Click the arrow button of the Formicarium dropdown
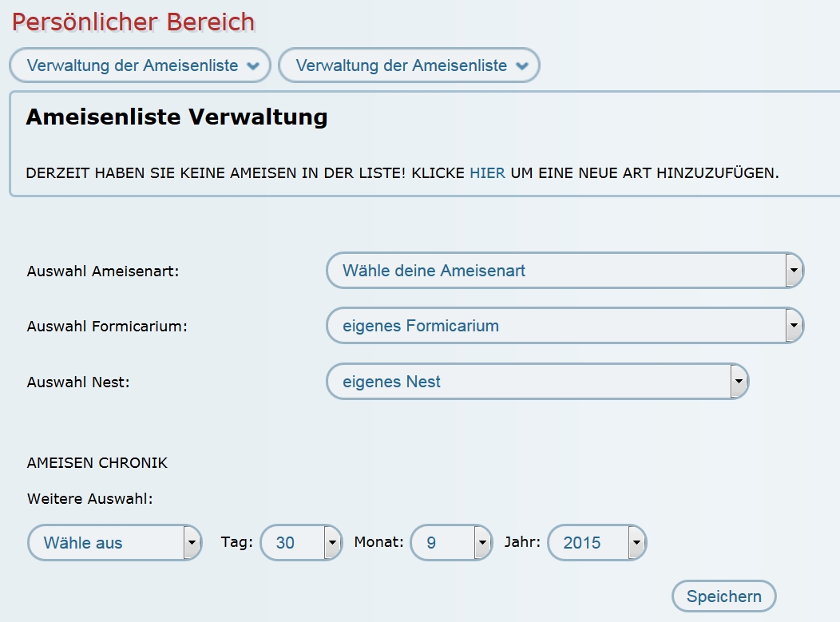The height and width of the screenshot is (622, 840). (x=793, y=326)
